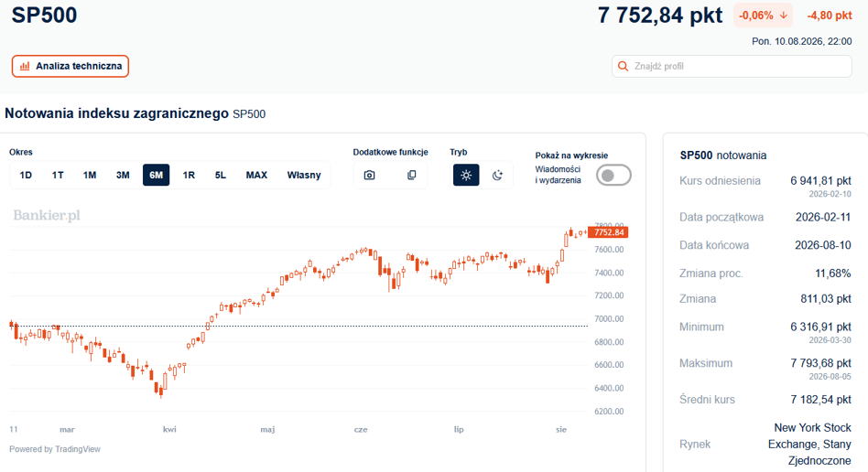
Task: Switch to light mode sun icon
Action: click(x=466, y=175)
